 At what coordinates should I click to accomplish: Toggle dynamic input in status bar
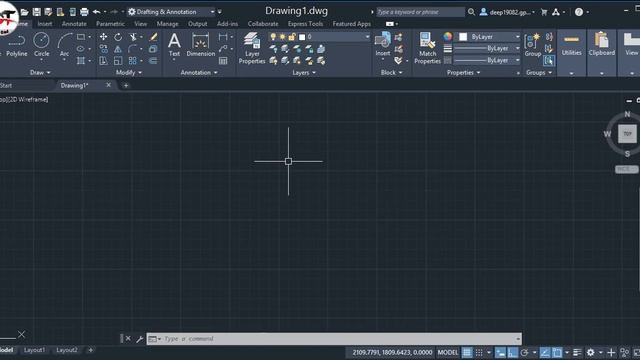click(500, 352)
